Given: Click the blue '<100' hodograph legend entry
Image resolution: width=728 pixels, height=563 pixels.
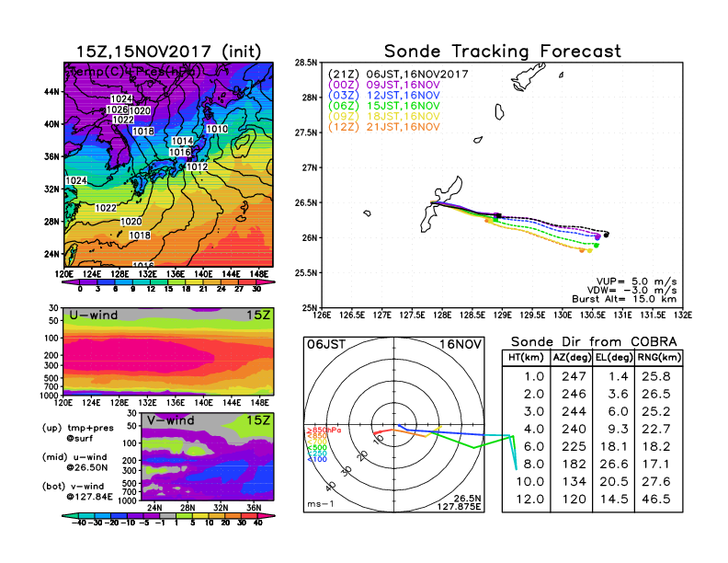Looking at the screenshot, I should point(316,459).
